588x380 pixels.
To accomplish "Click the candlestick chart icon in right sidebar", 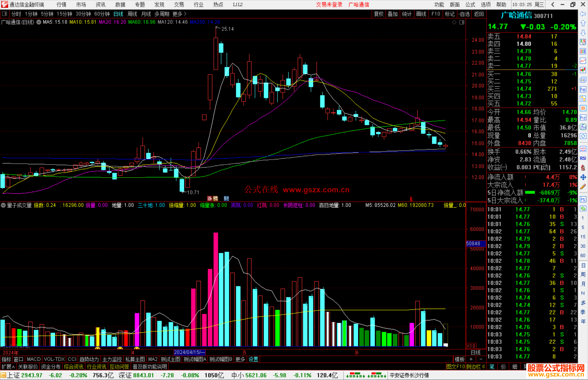I will point(583,70).
